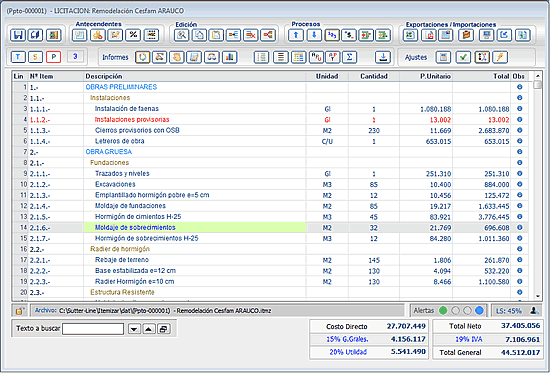Click quantity 145 for Rebaje de terreno
Viewport: 550px width, 373px height.
coord(374,260)
